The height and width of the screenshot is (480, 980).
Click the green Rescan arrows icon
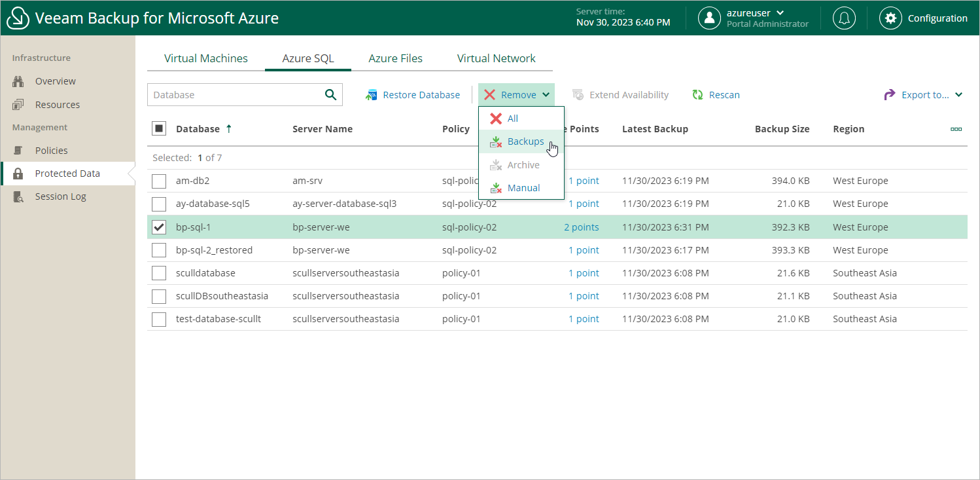697,95
